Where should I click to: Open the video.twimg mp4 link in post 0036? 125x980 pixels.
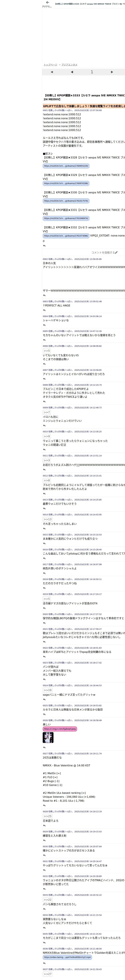click(67, 957)
